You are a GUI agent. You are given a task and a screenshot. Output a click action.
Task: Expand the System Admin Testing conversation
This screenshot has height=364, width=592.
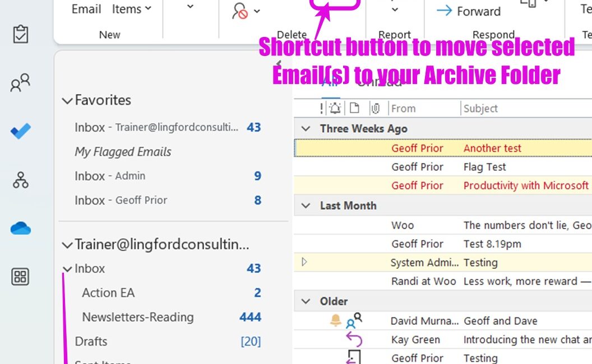(304, 262)
